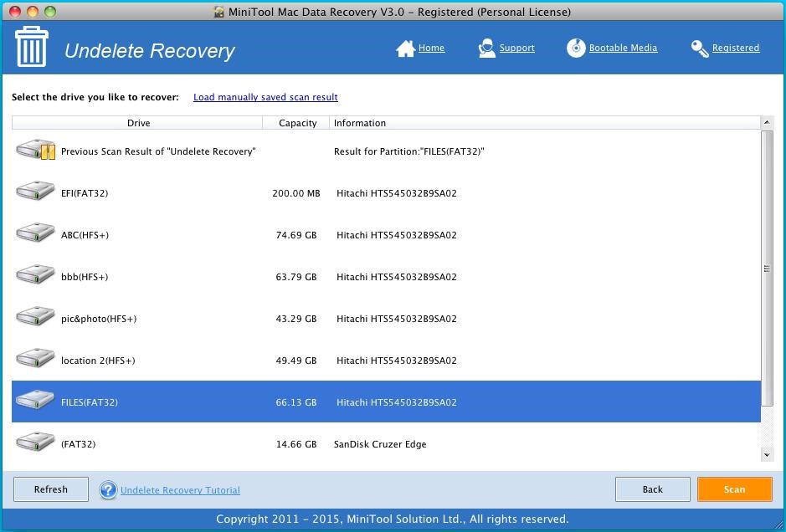
Task: Open Load manually saved scan result
Action: tap(265, 97)
